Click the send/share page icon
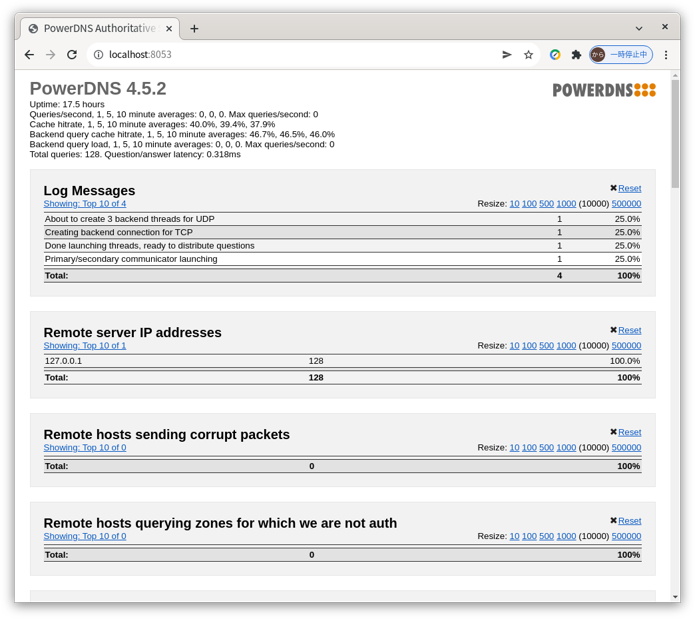The width and height of the screenshot is (695, 619). (507, 55)
